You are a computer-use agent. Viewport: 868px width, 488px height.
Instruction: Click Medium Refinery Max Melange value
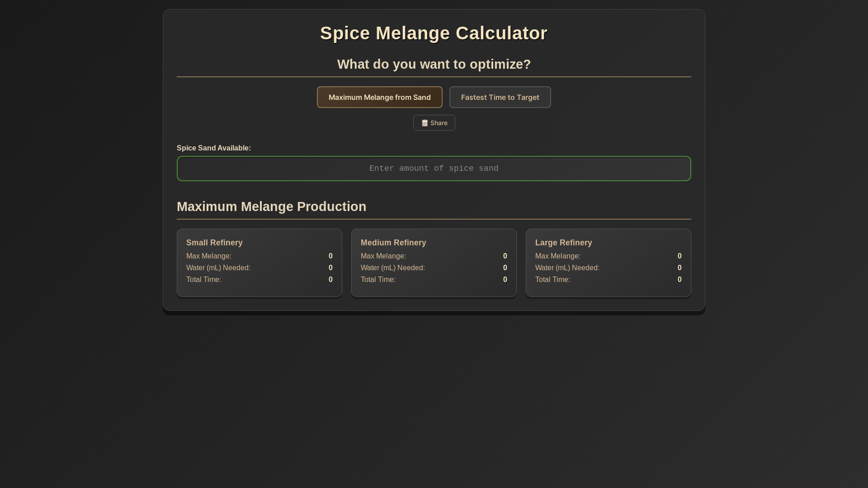coord(505,256)
